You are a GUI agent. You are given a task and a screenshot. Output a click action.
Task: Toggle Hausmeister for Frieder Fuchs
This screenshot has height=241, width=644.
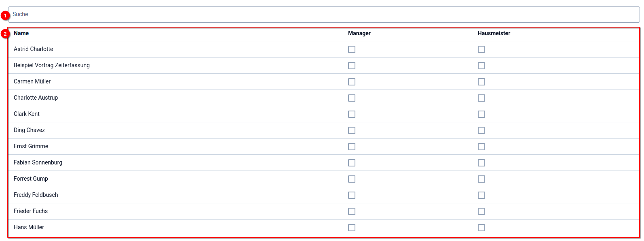pos(481,211)
